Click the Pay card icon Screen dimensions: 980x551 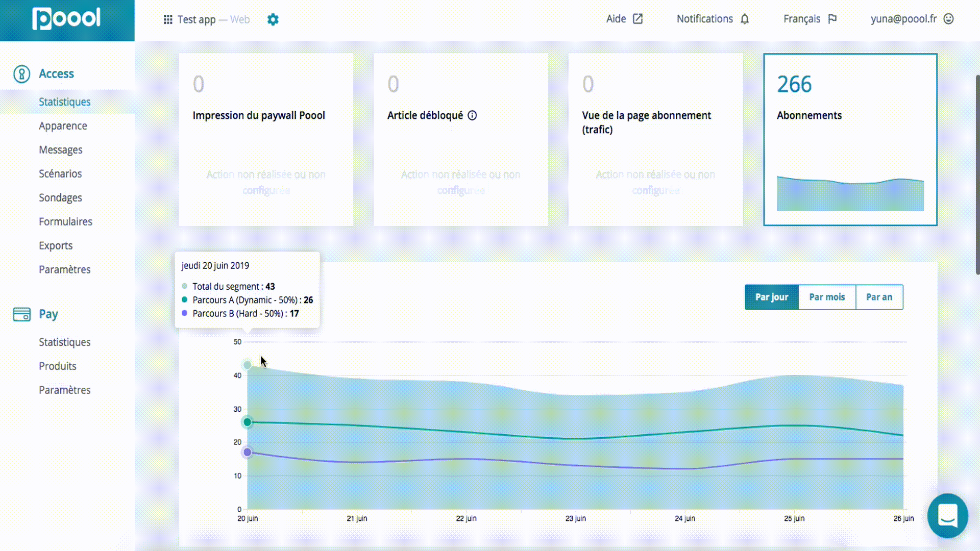pos(21,314)
